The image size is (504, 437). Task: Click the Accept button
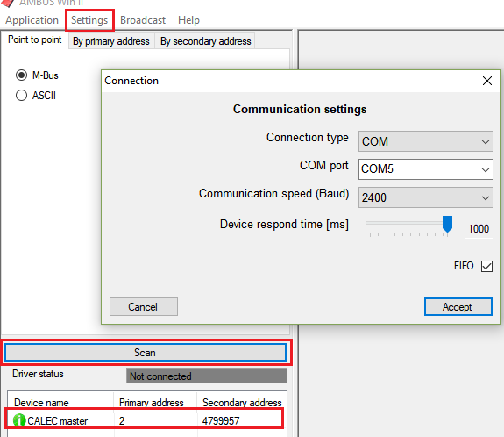coord(458,306)
